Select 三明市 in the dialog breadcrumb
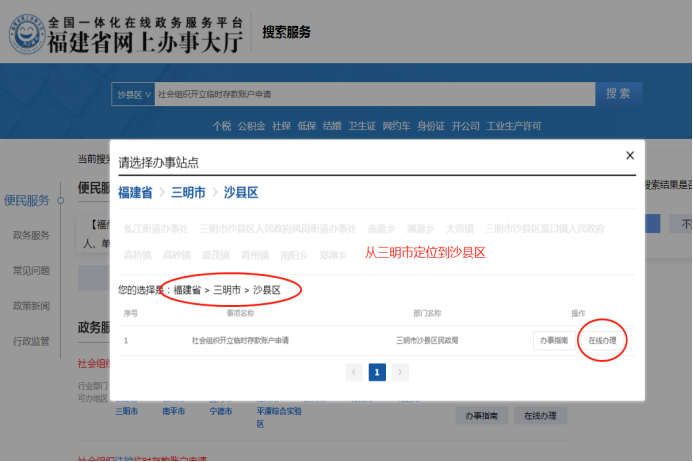Screen dimensions: 693x462 point(188,192)
